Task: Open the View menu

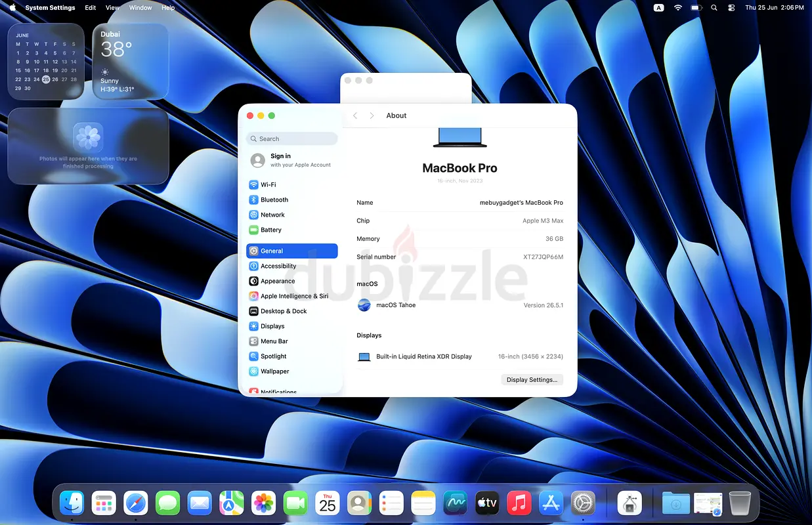Action: (x=113, y=8)
